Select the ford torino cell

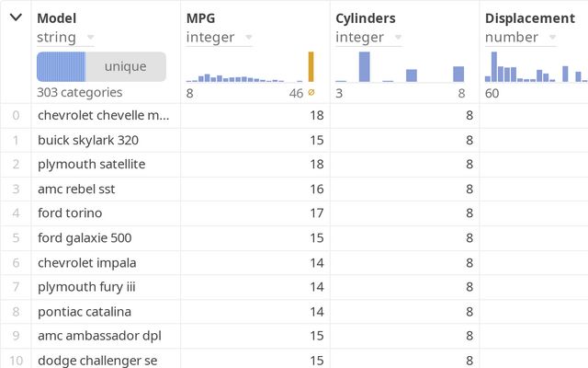click(x=70, y=213)
